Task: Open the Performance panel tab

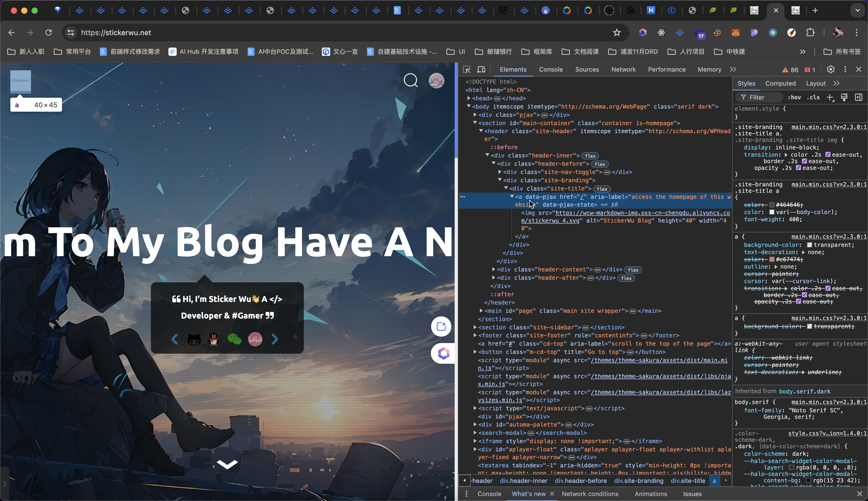Action: 667,70
